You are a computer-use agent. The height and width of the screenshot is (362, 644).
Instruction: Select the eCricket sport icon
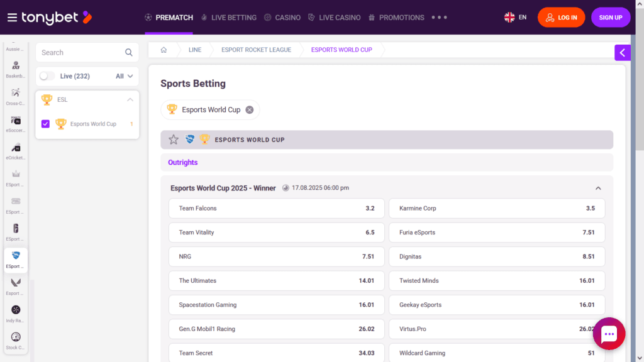pos(14,150)
